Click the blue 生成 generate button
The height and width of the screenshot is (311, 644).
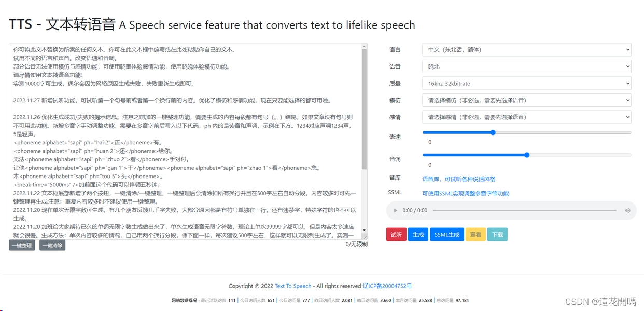418,234
